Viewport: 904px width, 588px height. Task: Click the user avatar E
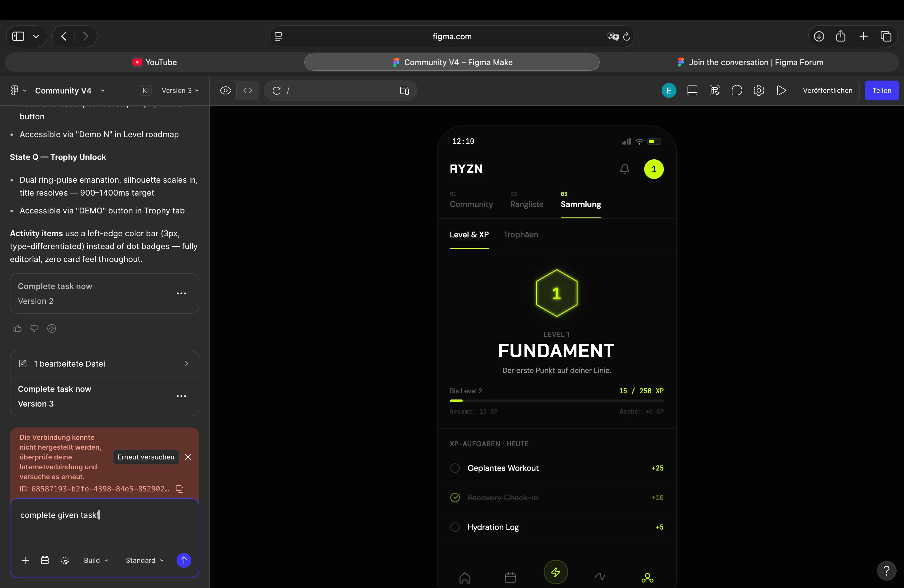(x=669, y=90)
